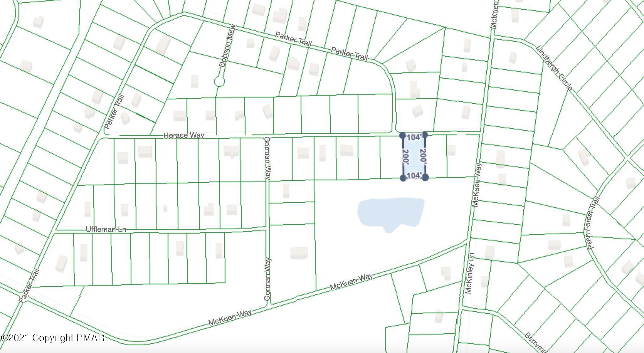The height and width of the screenshot is (353, 644).
Task: Click the left 200' dimension label
Action: coord(406,156)
